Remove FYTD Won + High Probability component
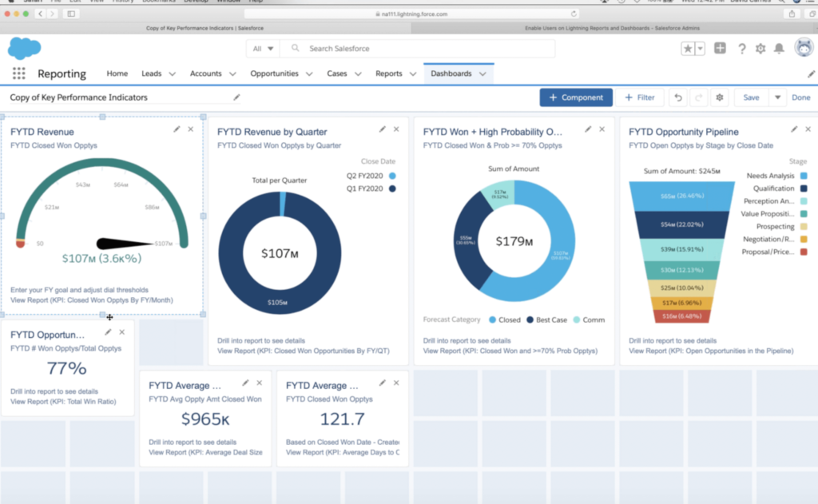Image resolution: width=818 pixels, height=504 pixels. pos(602,129)
